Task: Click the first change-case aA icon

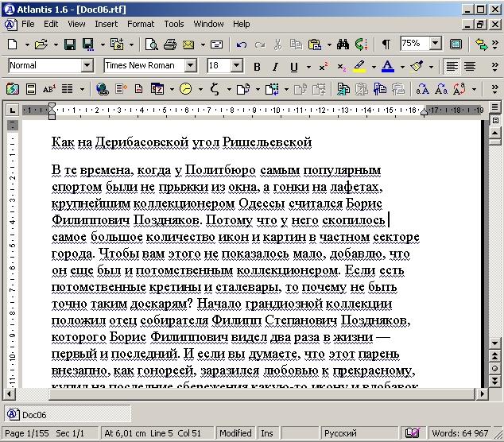Action: pyautogui.click(x=422, y=89)
